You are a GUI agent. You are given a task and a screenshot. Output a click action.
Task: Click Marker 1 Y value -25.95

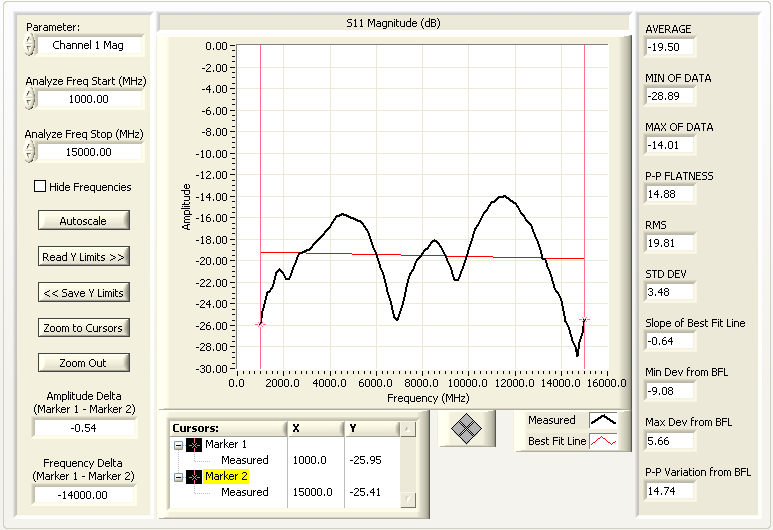[x=365, y=460]
